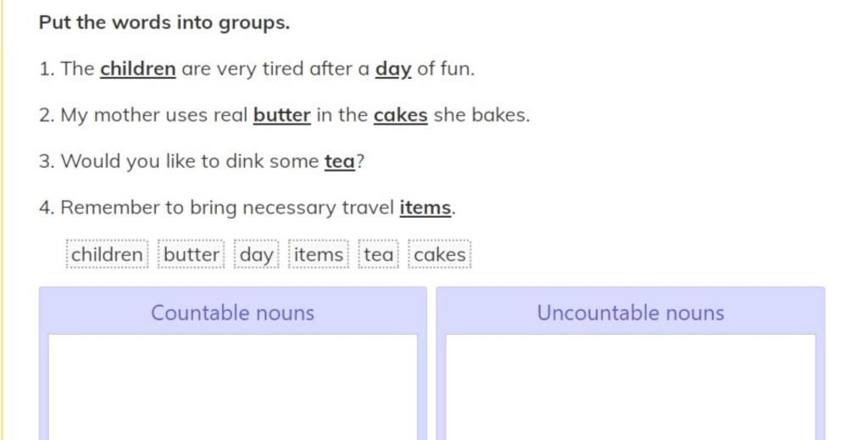This screenshot has width=868, height=440.
Task: Click inside the Uncountable nouns drop box
Action: [x=631, y=387]
